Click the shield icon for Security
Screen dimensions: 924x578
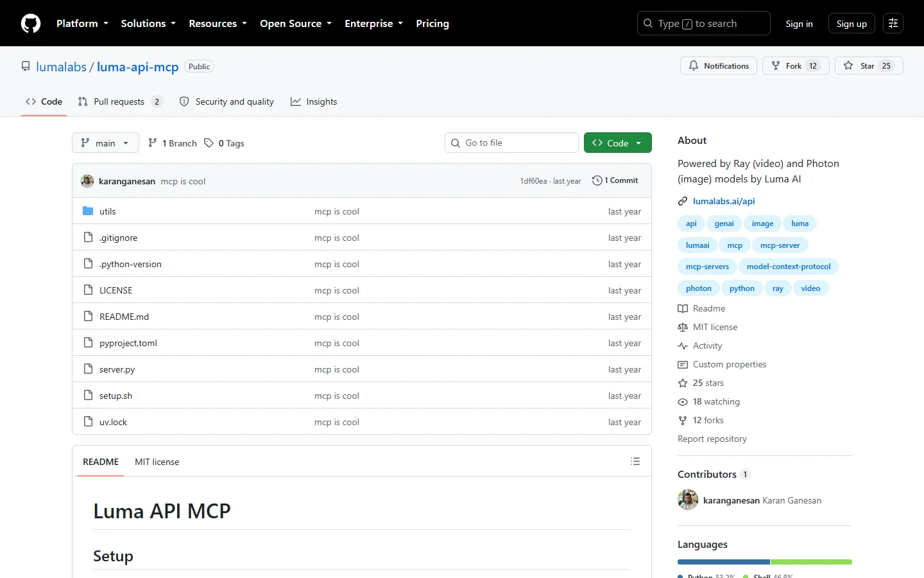click(184, 101)
